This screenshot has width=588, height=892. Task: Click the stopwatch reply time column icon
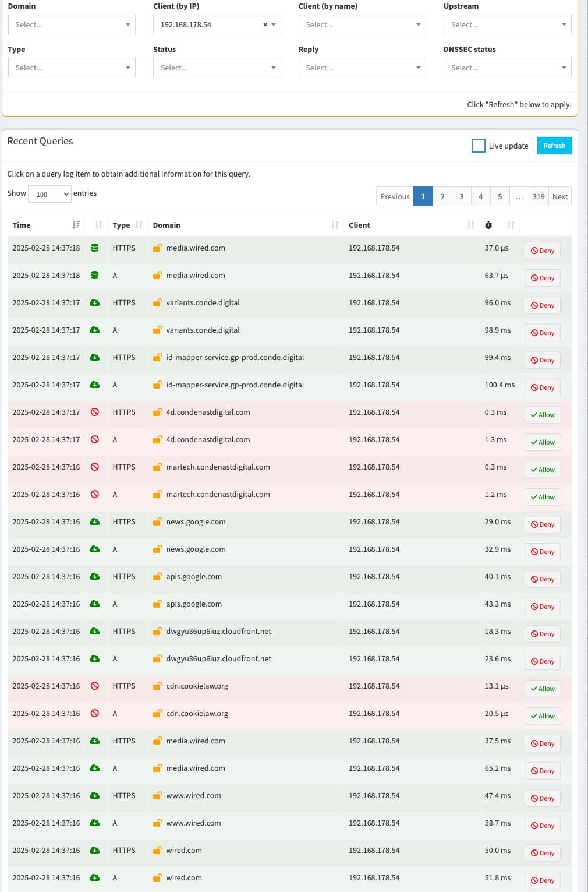[x=488, y=225]
